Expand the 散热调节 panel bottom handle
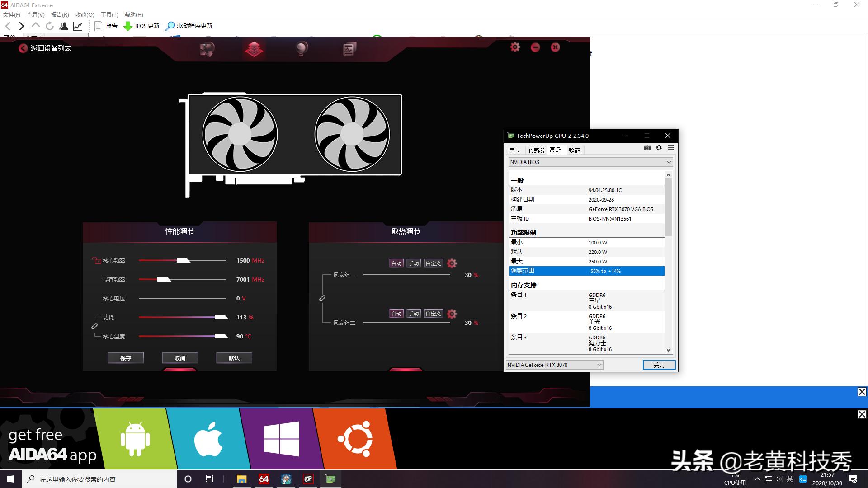Viewport: 868px width, 488px height. (406, 370)
